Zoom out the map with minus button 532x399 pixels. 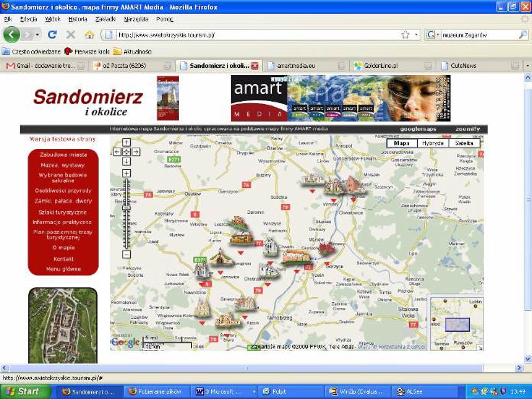pyautogui.click(x=126, y=254)
